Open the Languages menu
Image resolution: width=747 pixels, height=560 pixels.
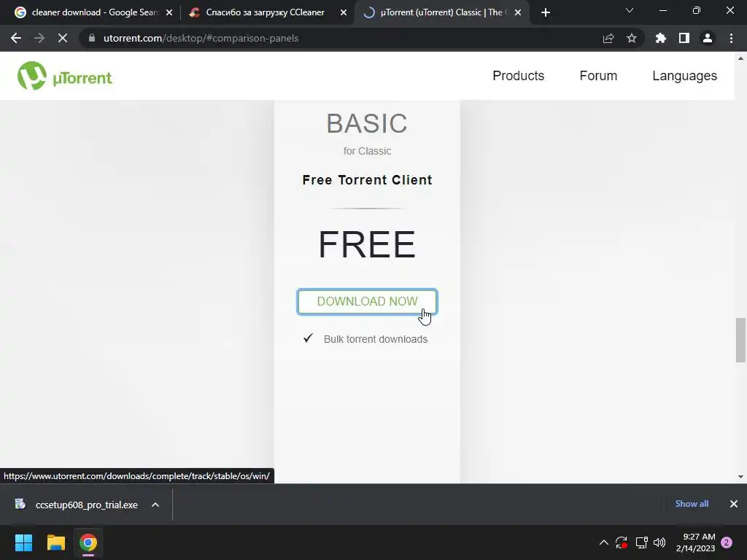(x=684, y=76)
